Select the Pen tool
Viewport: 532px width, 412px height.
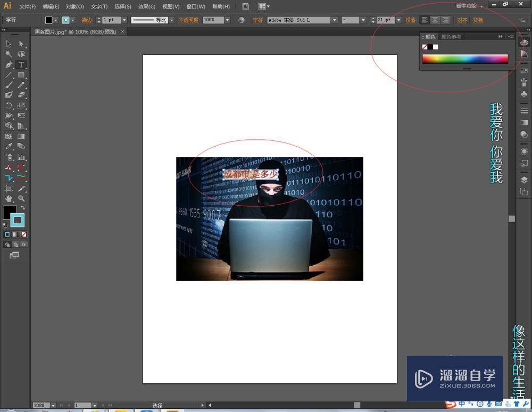coord(9,65)
